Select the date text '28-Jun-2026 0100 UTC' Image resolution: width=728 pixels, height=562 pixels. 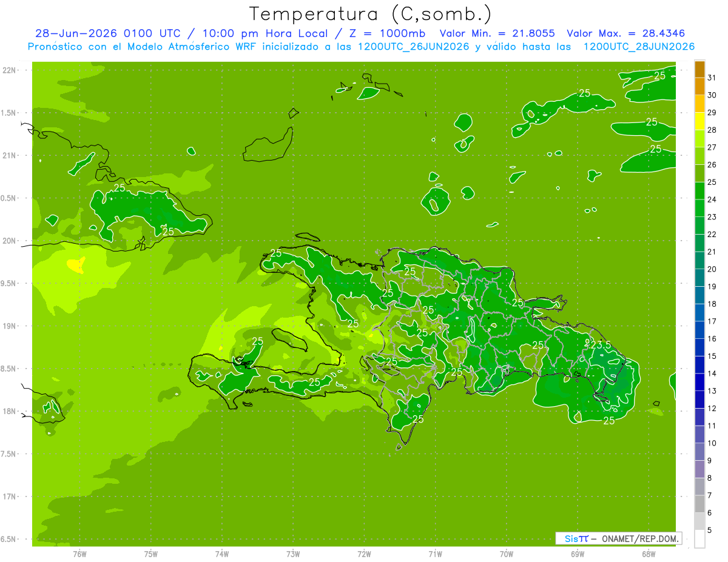(107, 33)
